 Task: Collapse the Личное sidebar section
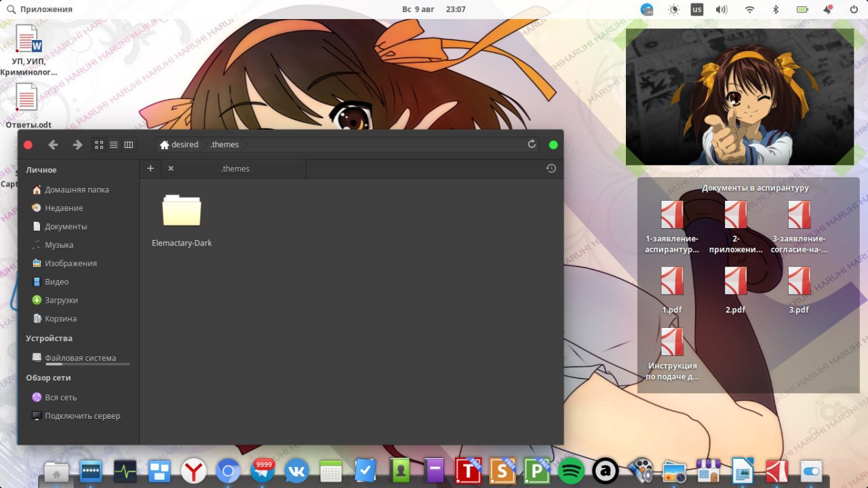tap(41, 170)
